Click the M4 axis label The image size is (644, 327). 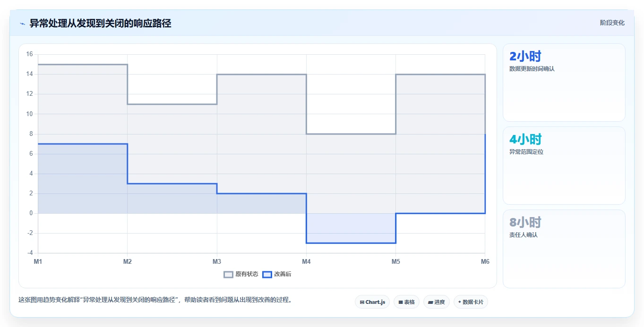(x=306, y=261)
